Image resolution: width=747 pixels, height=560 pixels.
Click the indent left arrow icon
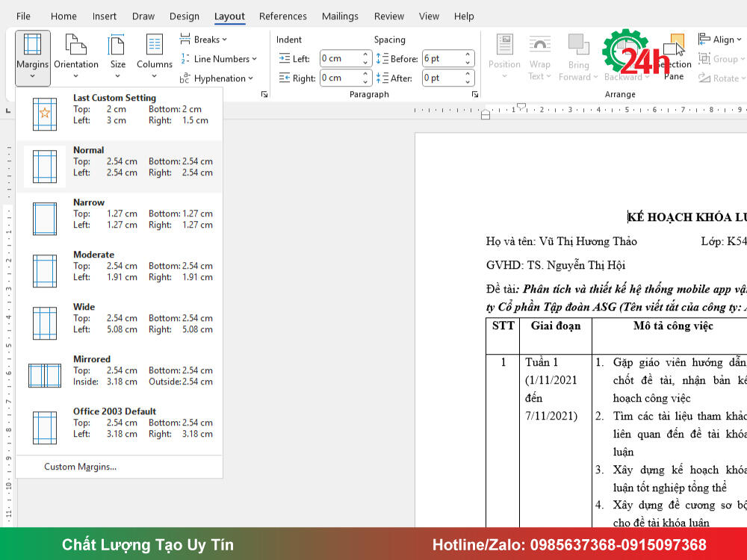pos(285,58)
